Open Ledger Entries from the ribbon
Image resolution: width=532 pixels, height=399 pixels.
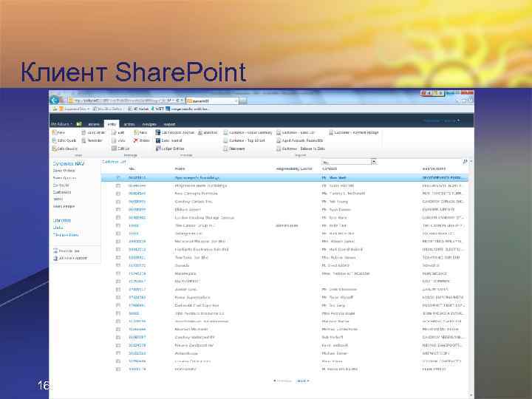tap(170, 149)
